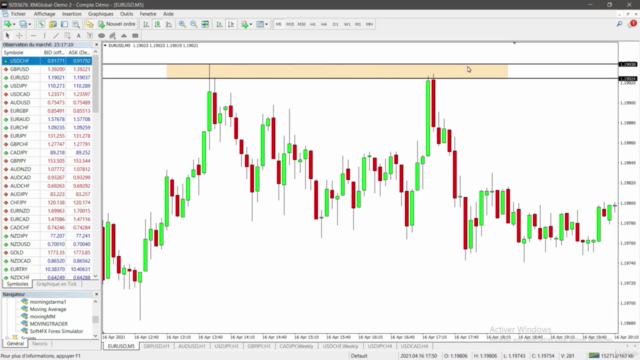Expand the Indicators dropdown arrow
640x360 pixels.
coord(251,24)
